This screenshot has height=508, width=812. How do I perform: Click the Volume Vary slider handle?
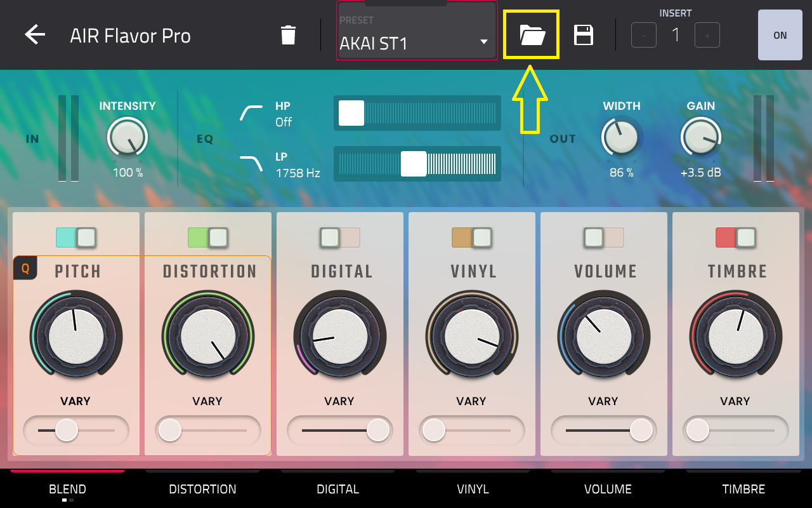[641, 430]
